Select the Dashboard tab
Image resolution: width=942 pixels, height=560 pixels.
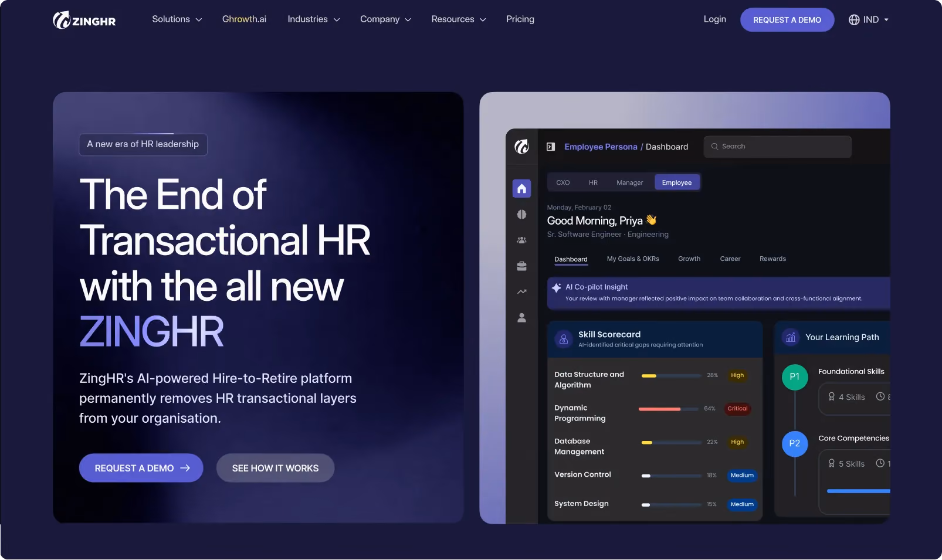pos(571,259)
